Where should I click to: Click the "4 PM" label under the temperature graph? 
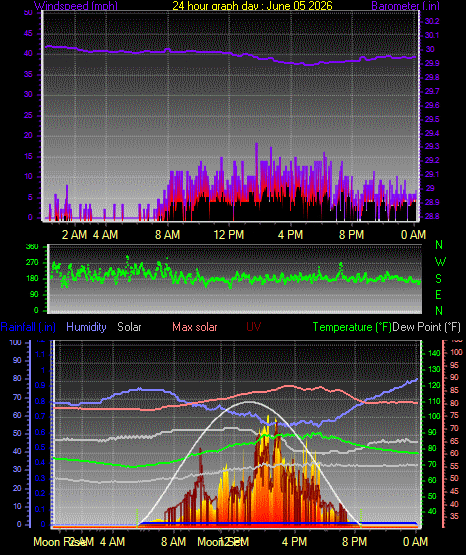point(294,542)
